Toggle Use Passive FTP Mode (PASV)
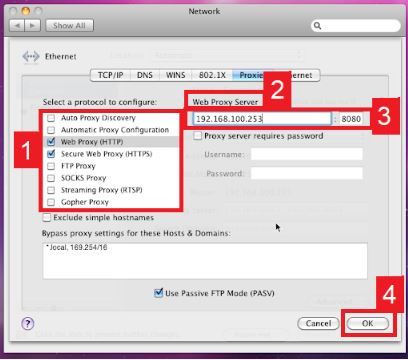This screenshot has height=360, width=408. [158, 293]
